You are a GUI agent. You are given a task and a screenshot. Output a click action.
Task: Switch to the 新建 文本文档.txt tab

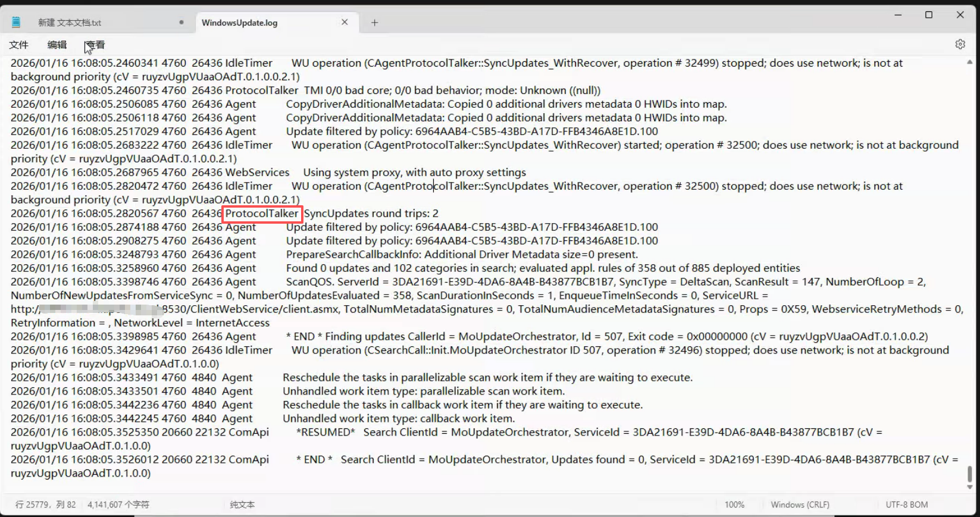click(x=70, y=23)
